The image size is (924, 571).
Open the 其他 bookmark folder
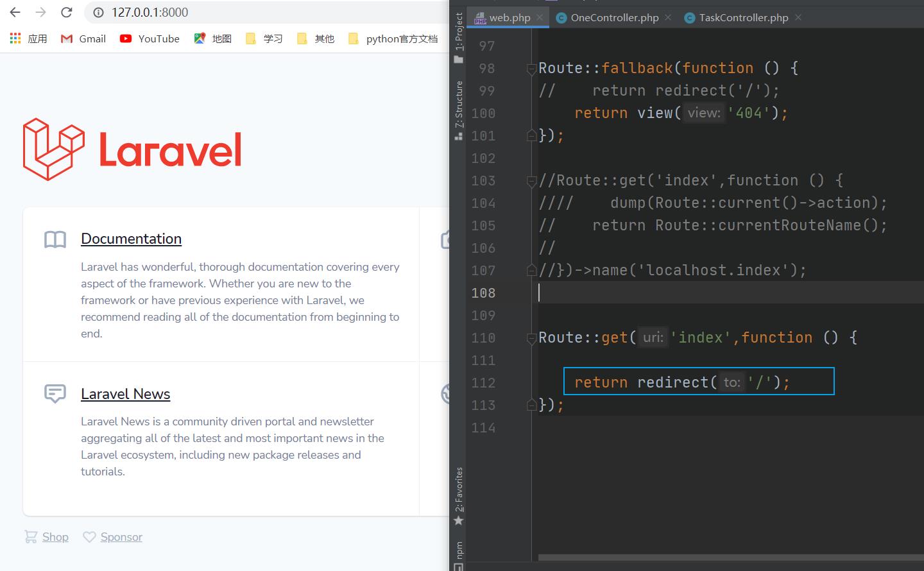pyautogui.click(x=316, y=38)
